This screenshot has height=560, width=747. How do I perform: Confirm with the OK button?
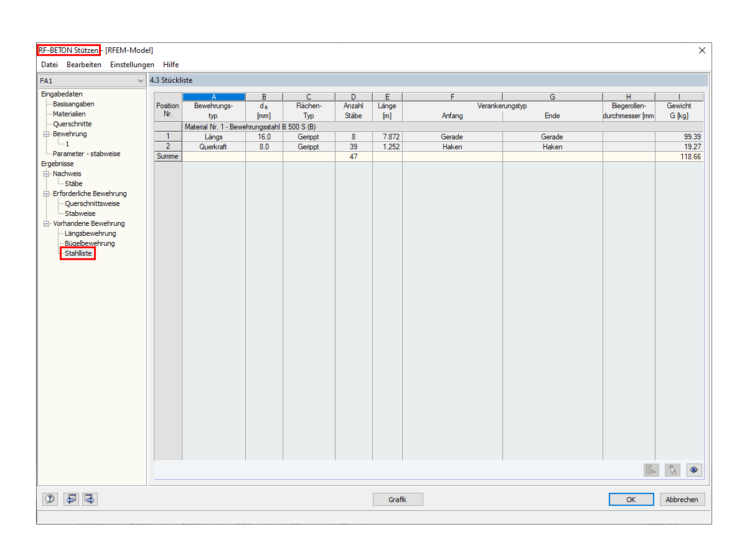click(631, 499)
